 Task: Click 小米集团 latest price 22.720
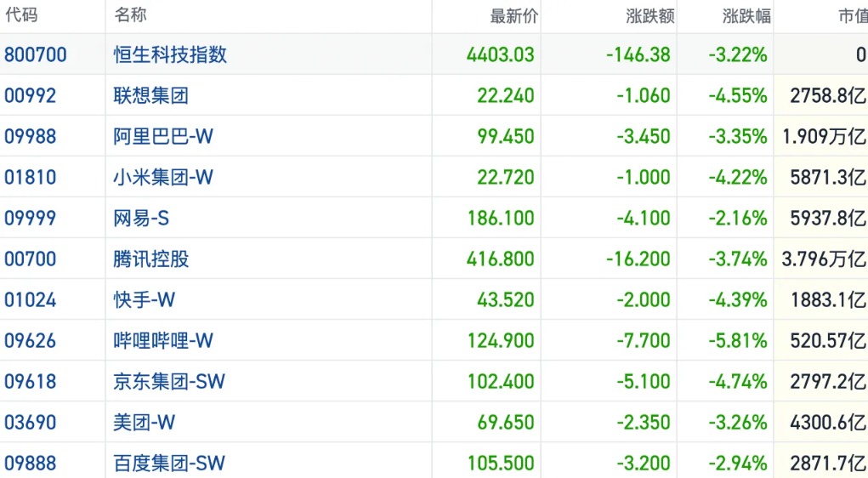tap(506, 177)
